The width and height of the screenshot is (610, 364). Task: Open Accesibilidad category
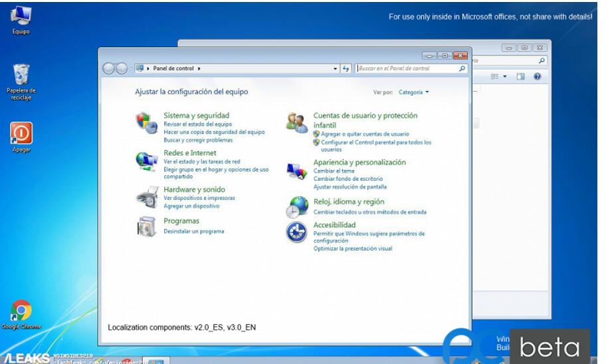coord(334,225)
